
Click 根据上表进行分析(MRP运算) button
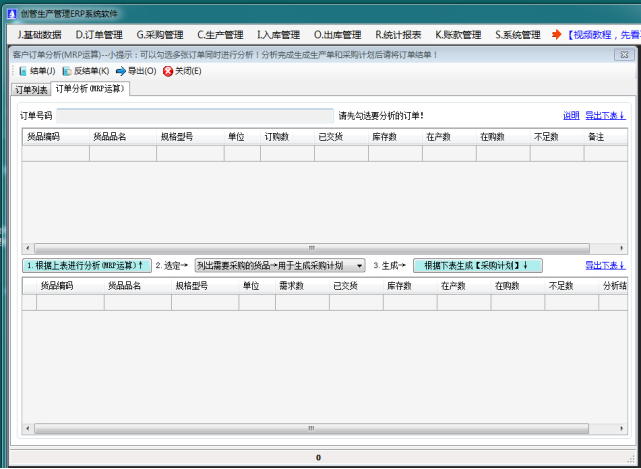tap(86, 265)
